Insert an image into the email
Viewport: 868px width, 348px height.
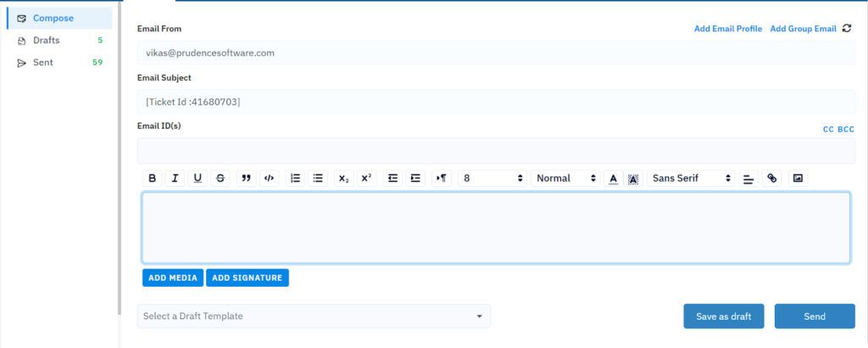click(797, 178)
